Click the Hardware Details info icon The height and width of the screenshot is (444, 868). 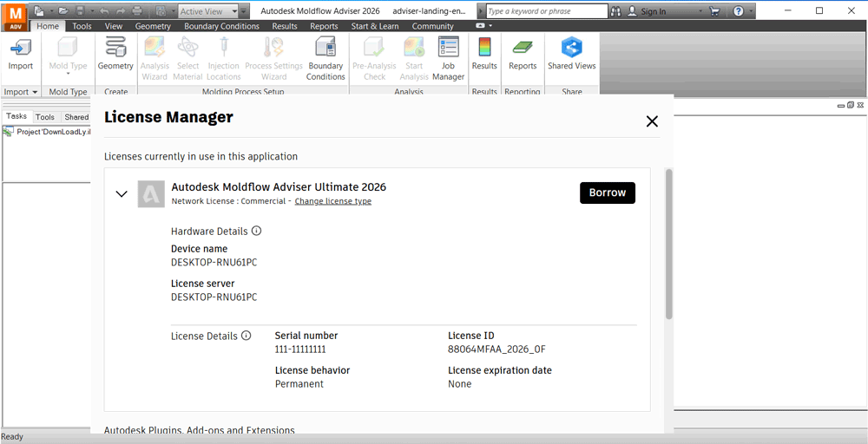(256, 231)
